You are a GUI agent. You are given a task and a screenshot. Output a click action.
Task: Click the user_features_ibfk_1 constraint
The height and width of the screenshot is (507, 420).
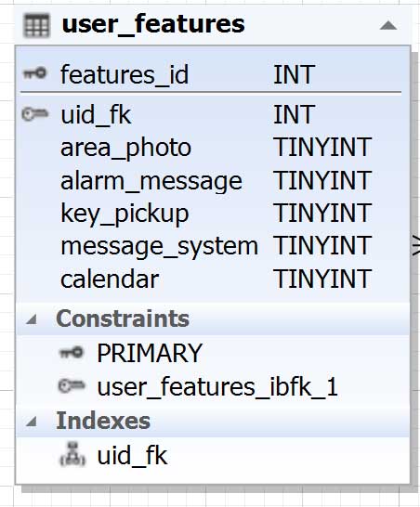point(217,386)
